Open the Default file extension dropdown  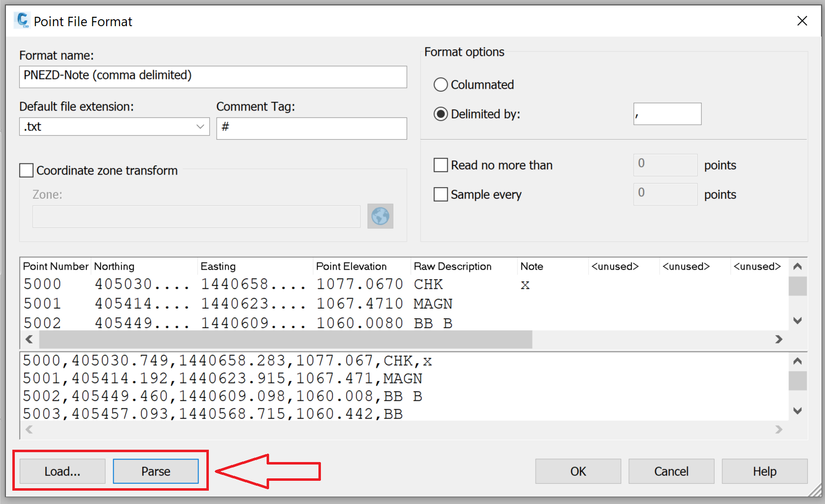[200, 126]
